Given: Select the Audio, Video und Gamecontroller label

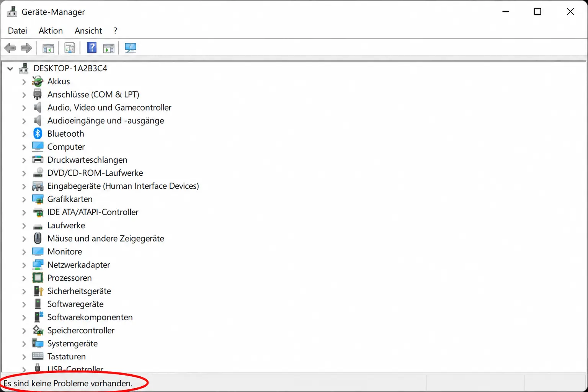Looking at the screenshot, I should pyautogui.click(x=109, y=108).
